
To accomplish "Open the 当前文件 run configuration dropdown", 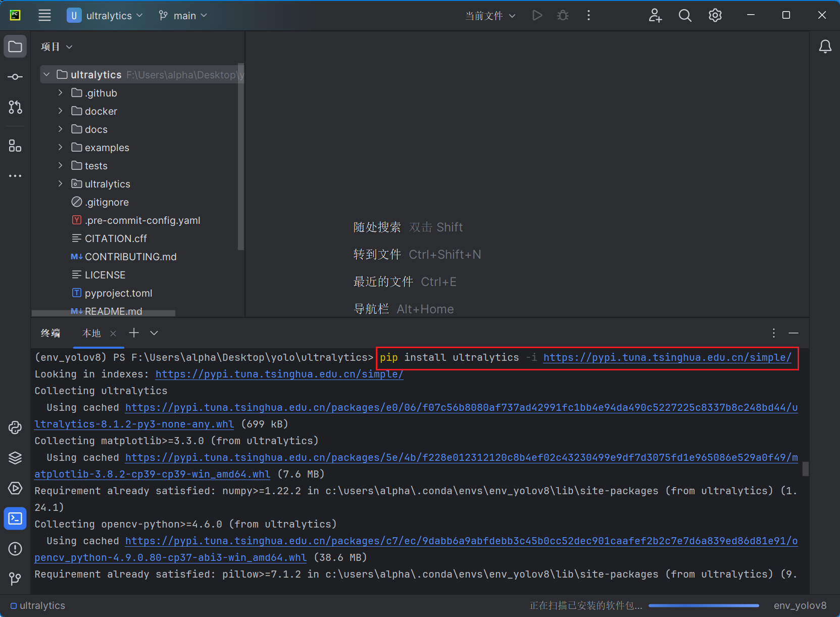I will pyautogui.click(x=490, y=16).
